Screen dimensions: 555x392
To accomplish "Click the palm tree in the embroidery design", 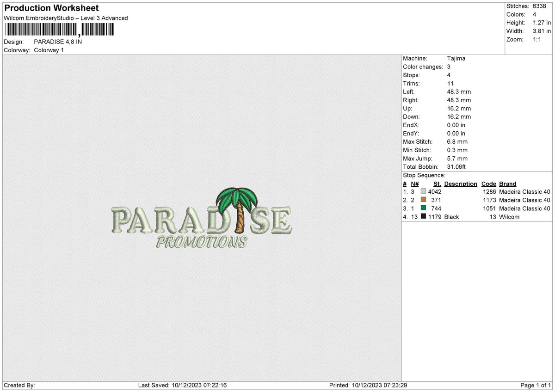I will pos(237,209).
